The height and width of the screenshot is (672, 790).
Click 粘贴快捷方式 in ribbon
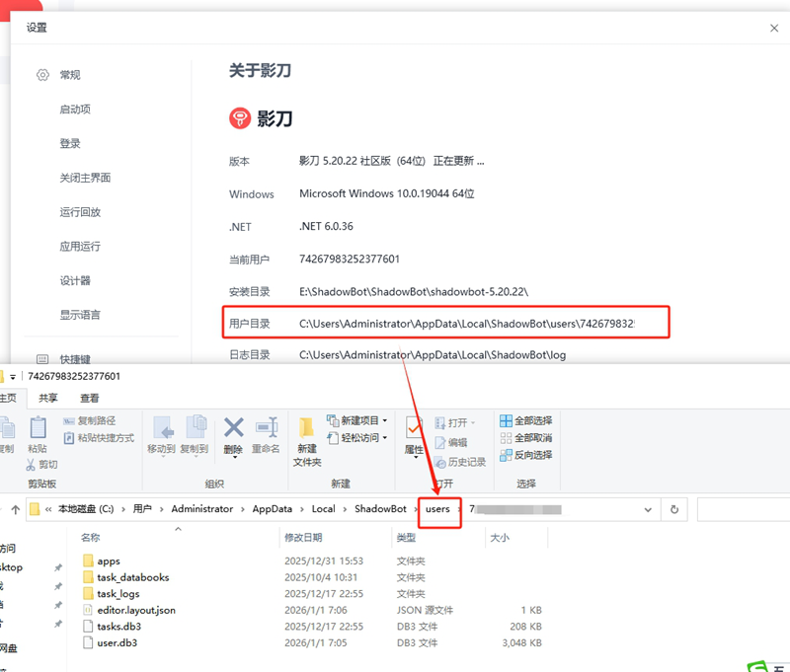tap(100, 438)
